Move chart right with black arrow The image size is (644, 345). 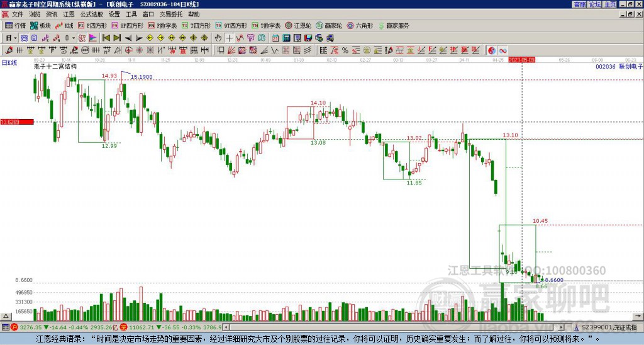(139, 38)
